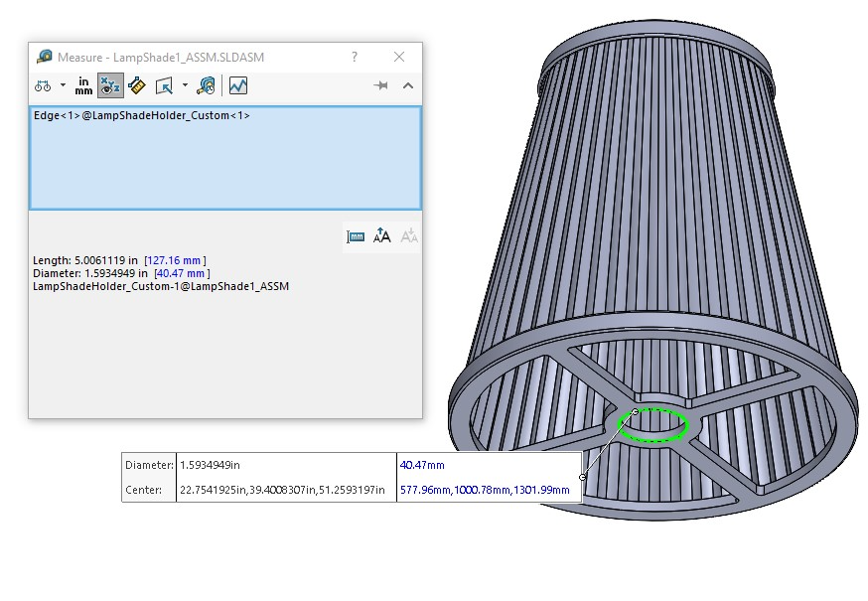
Task: Open the Units/Precision in-mm settings
Action: pos(83,85)
